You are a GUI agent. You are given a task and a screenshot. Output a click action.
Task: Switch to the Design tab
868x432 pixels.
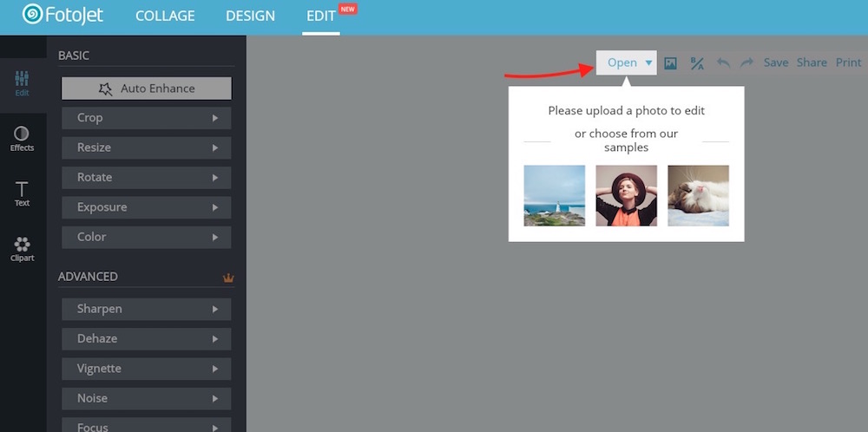click(x=250, y=16)
